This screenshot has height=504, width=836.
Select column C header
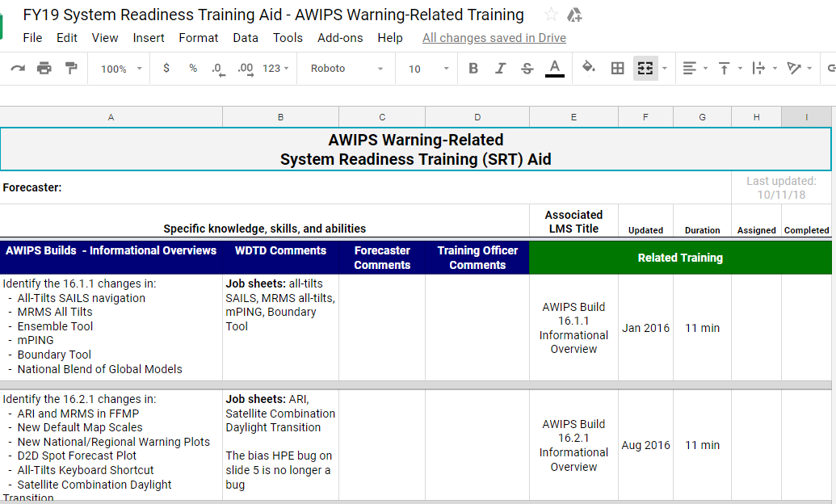382,117
